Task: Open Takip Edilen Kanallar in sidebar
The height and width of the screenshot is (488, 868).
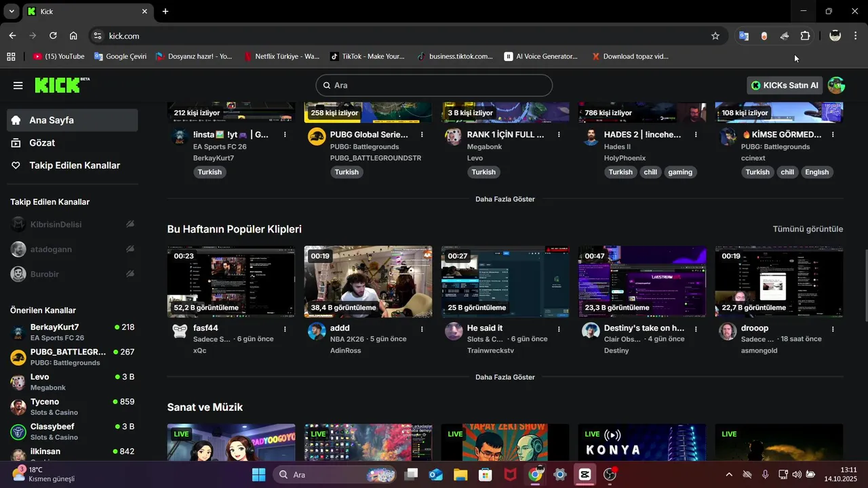Action: pos(73,165)
